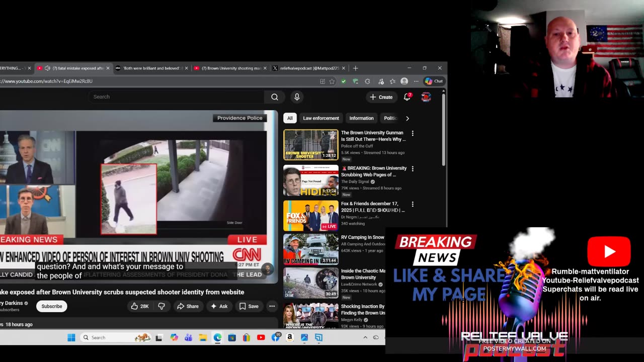Dislike the video with thumbs down
The height and width of the screenshot is (362, 644).
point(162,306)
